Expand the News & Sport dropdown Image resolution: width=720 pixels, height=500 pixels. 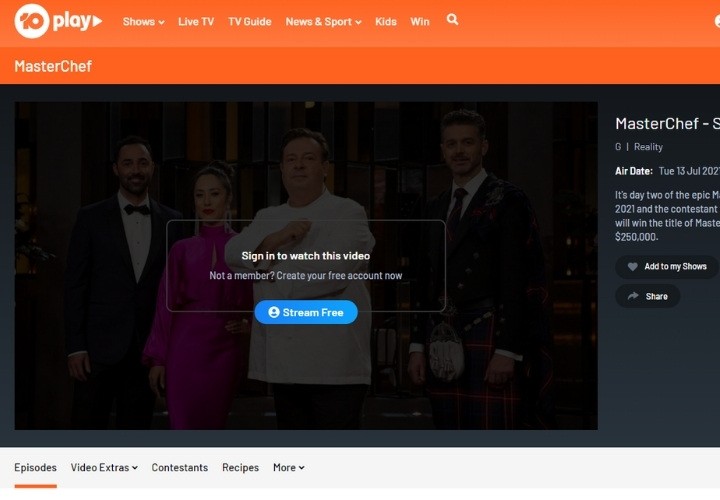coord(323,22)
